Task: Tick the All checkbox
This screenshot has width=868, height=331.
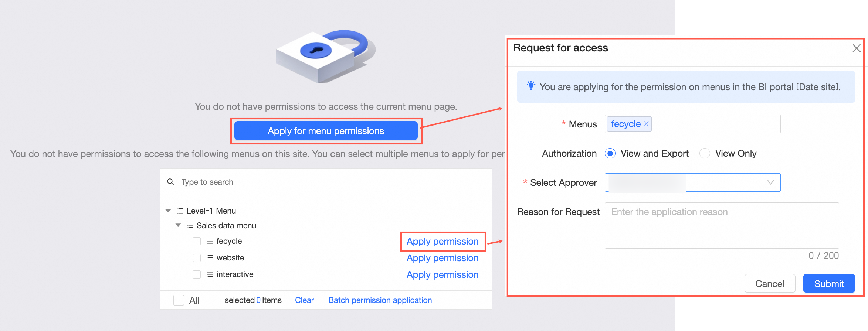Action: click(179, 300)
